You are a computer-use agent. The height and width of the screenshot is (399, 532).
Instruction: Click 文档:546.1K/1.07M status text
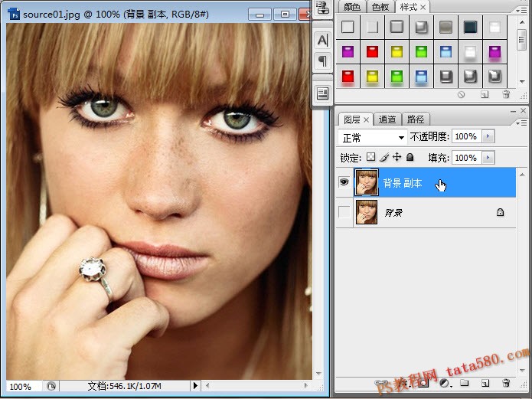[124, 386]
